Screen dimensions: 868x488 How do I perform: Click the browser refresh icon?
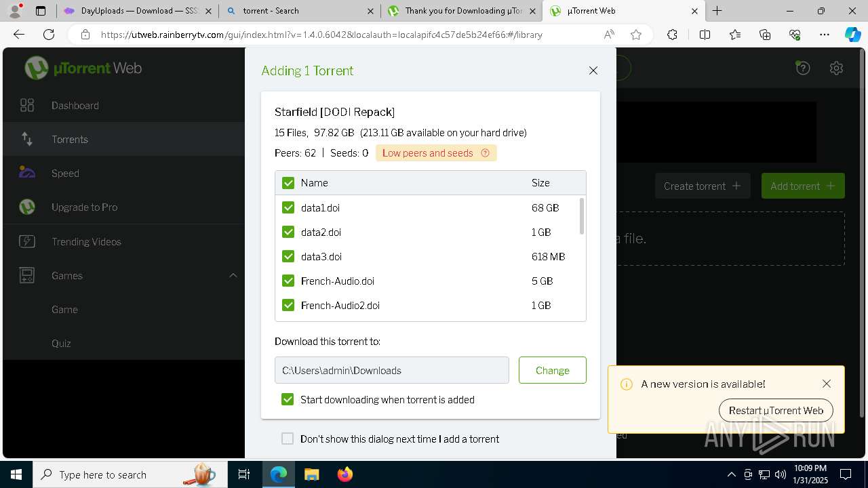point(49,35)
